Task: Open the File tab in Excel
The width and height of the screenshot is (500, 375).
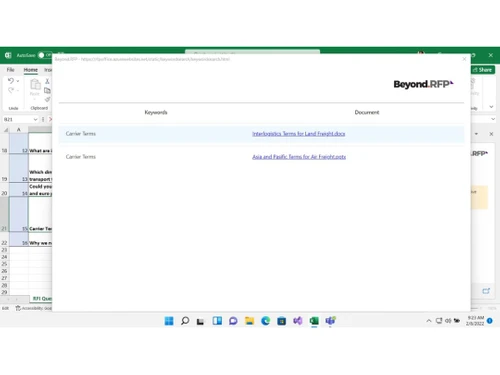Action: [11, 70]
